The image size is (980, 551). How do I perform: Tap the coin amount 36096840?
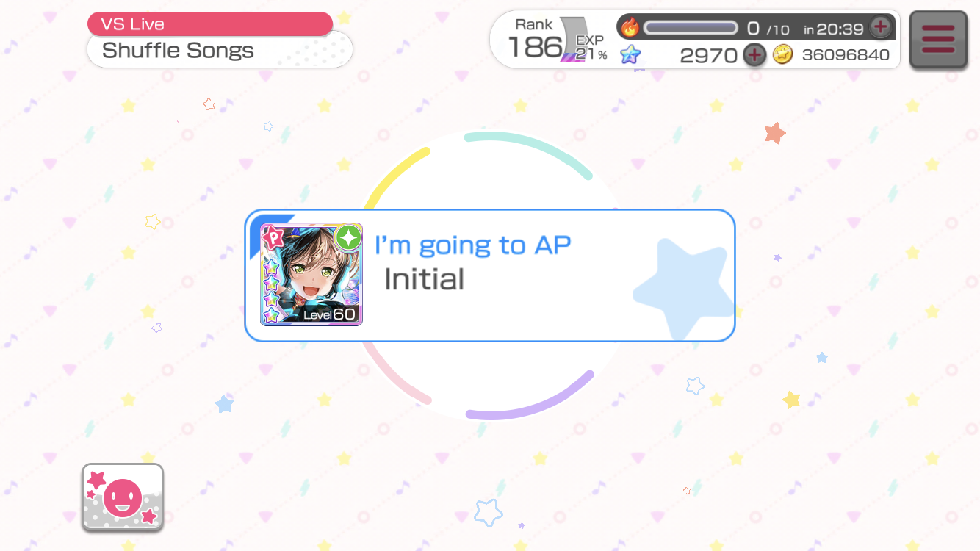[x=846, y=55]
